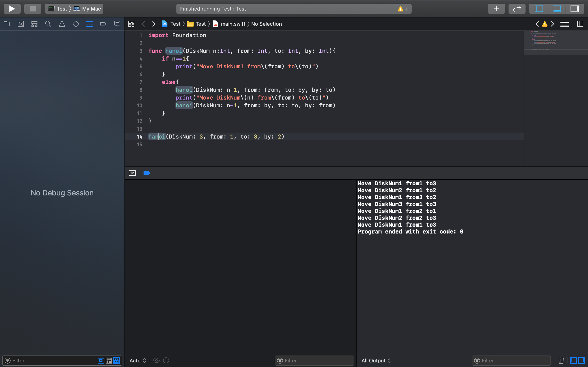Toggle the bottom Debug area panel
Viewport: 588px width, 367px height.
click(x=557, y=9)
